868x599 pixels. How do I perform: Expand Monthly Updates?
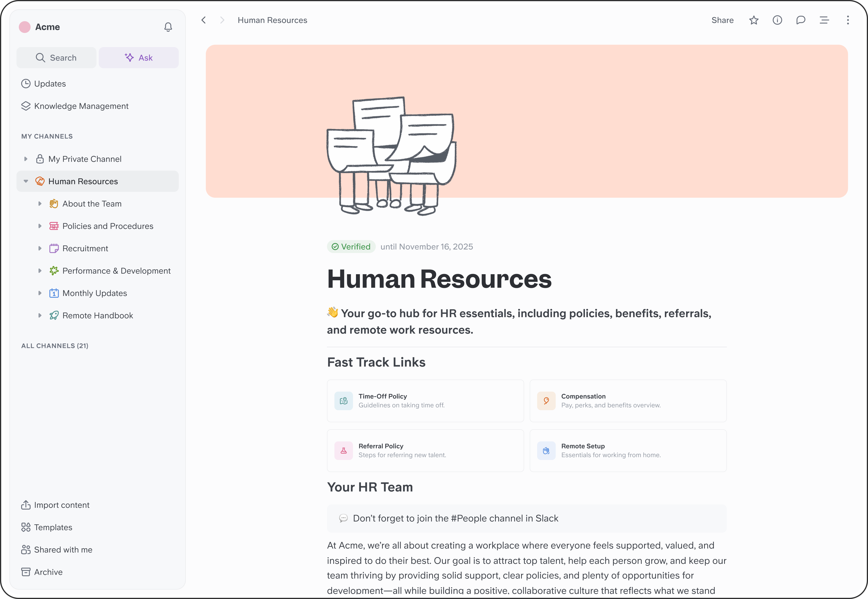pyautogui.click(x=40, y=293)
